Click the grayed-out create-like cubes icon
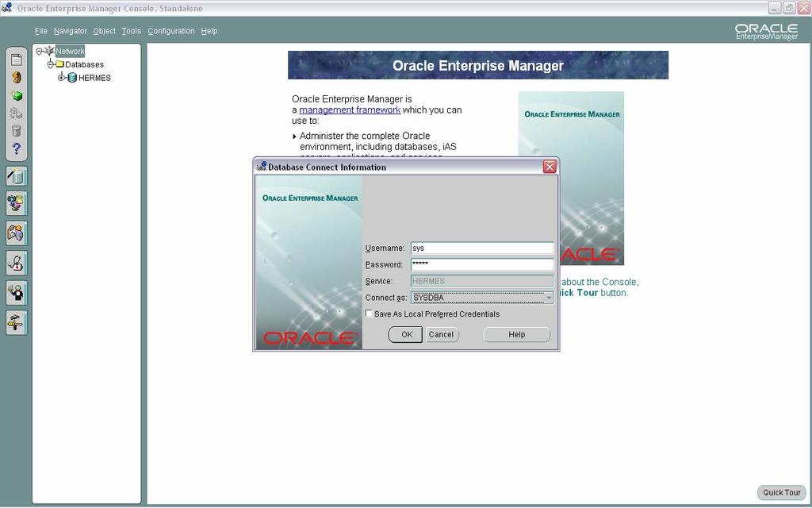Viewport: 812px width, 508px height. click(x=17, y=113)
